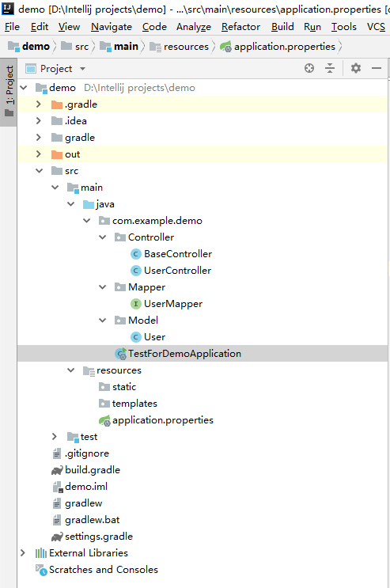Collapse the demo root project node

23,88
